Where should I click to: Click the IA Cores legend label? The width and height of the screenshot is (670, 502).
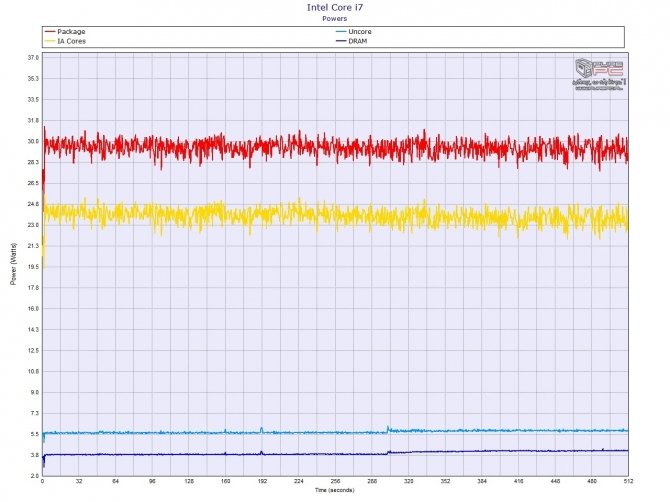[71, 41]
